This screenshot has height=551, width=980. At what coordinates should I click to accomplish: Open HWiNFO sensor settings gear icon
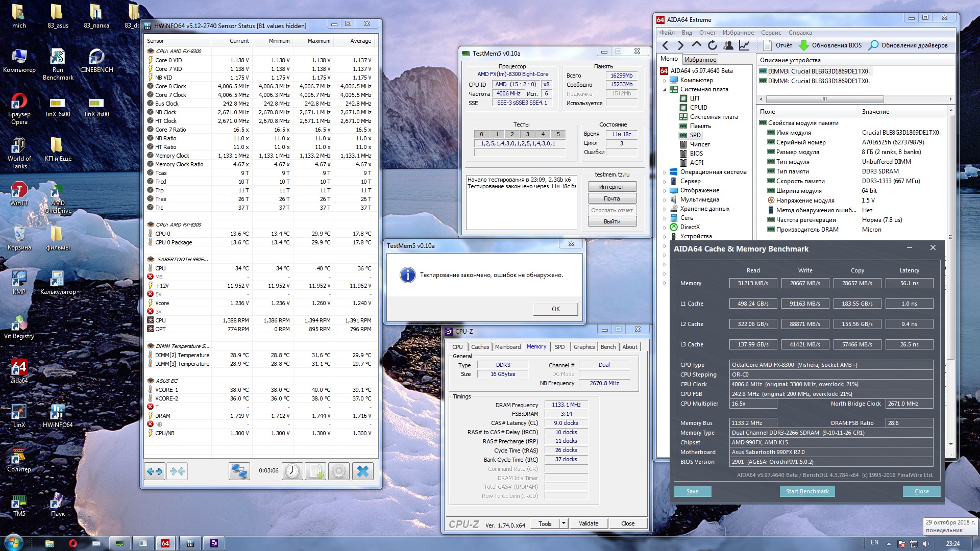(339, 471)
